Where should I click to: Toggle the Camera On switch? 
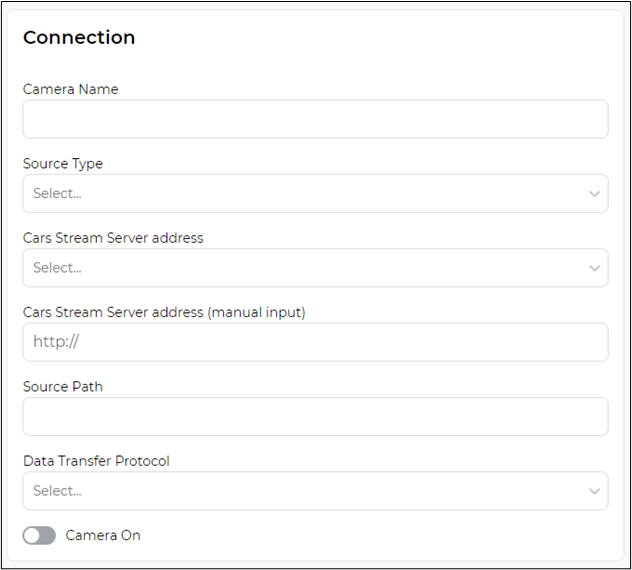click(x=39, y=535)
